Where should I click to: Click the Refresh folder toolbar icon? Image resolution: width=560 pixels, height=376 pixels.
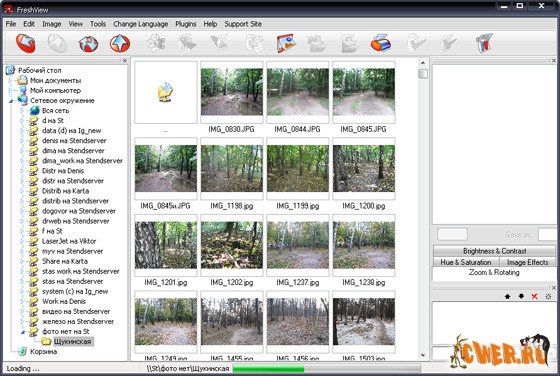click(x=89, y=43)
